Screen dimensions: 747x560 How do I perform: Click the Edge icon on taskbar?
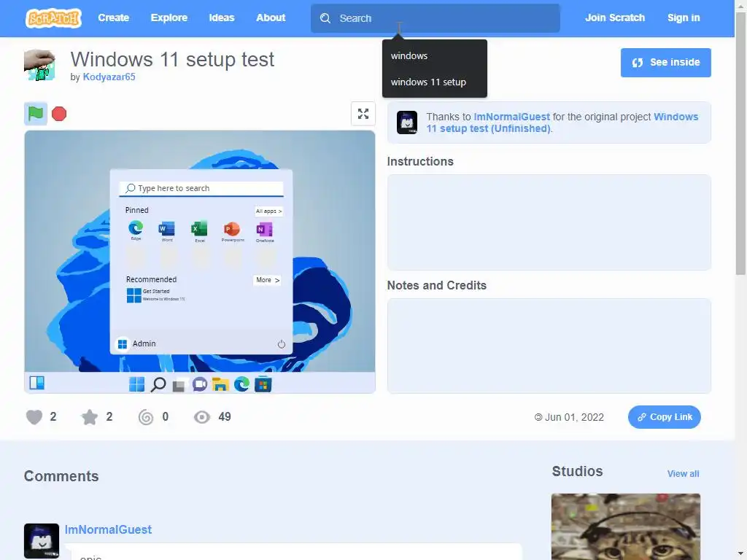click(241, 384)
